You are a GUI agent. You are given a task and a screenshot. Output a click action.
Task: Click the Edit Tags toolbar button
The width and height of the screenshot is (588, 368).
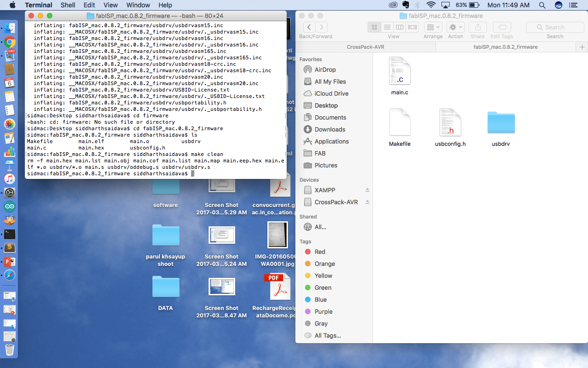(502, 27)
